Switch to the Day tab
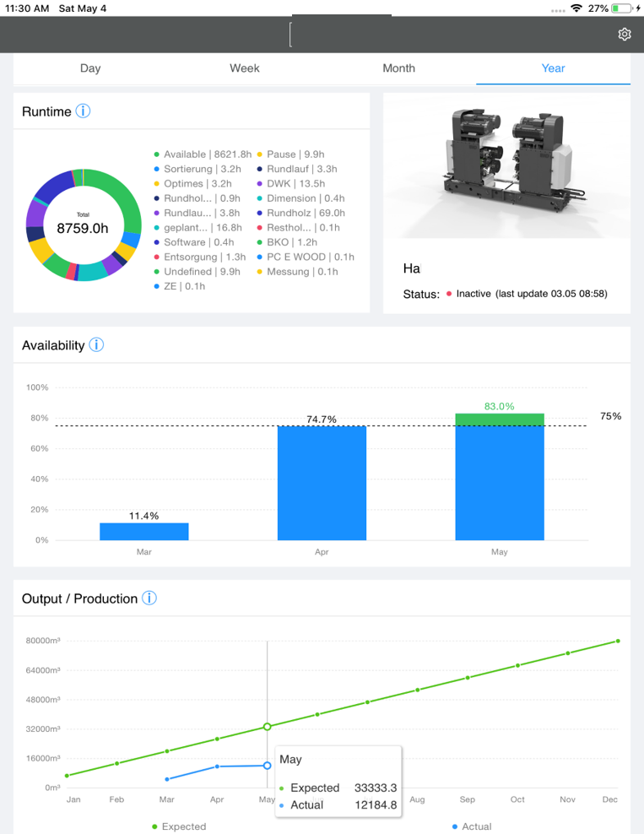This screenshot has width=644, height=834. tap(90, 68)
